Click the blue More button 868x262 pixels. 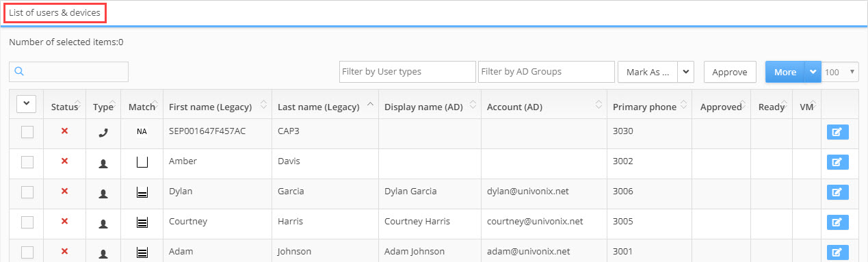pos(785,72)
